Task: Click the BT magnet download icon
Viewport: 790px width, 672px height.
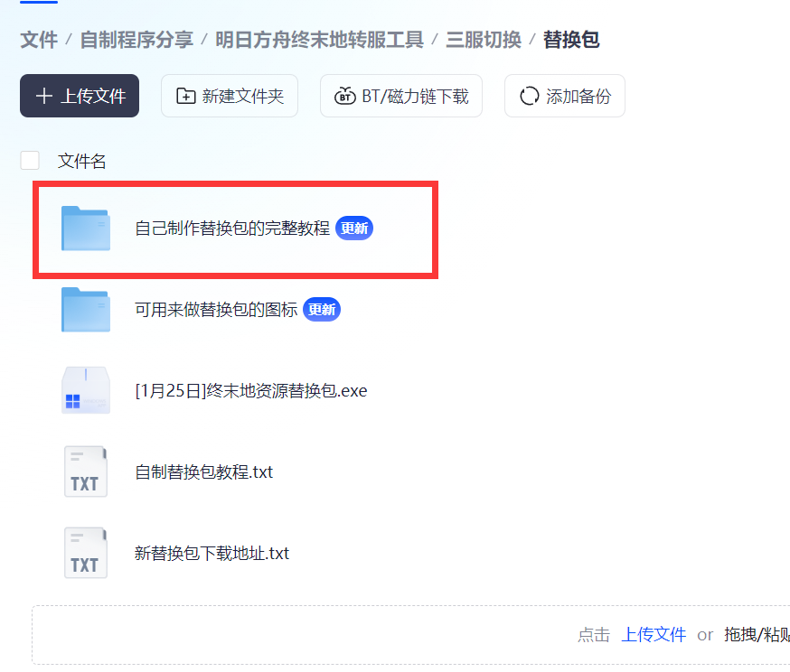Action: (x=345, y=97)
